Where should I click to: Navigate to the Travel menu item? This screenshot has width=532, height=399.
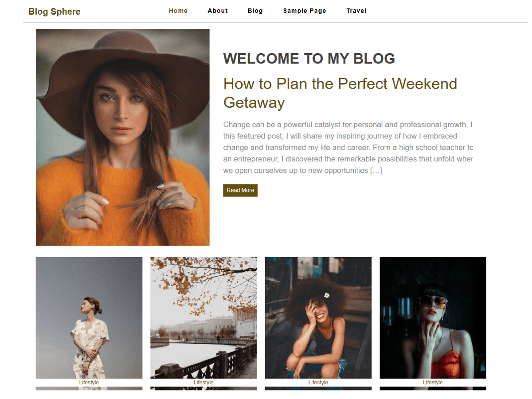click(x=356, y=11)
